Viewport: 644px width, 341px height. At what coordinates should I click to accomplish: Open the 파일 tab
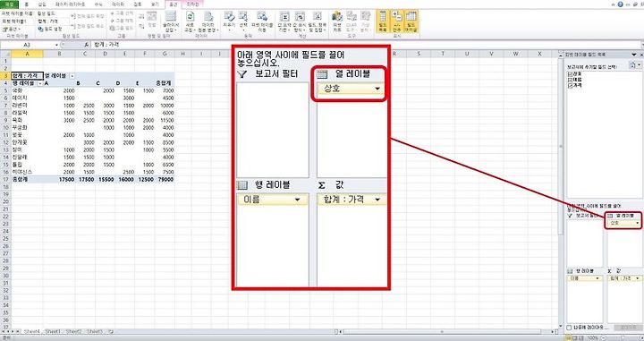[x=9, y=4]
